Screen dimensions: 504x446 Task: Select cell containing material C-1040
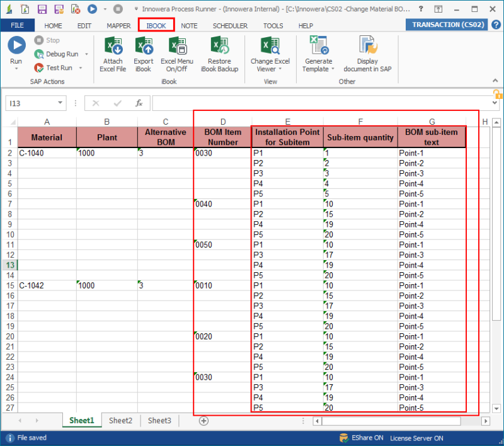coord(47,152)
